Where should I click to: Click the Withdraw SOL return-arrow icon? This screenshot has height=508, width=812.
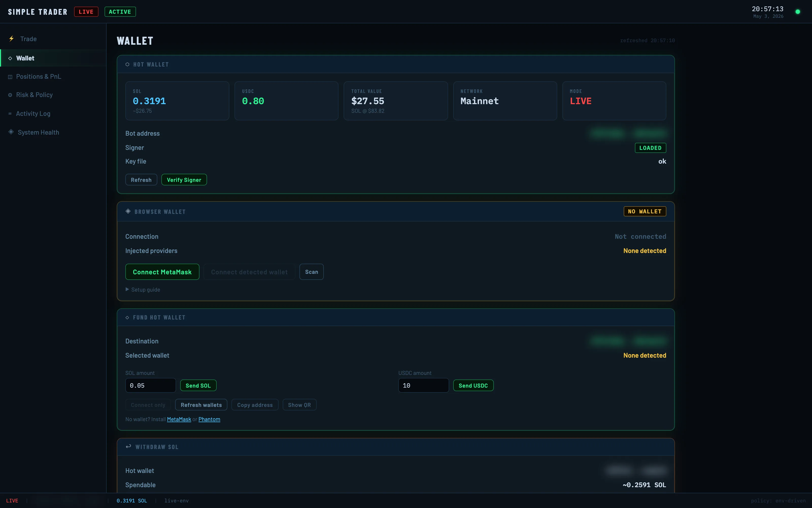click(x=128, y=447)
